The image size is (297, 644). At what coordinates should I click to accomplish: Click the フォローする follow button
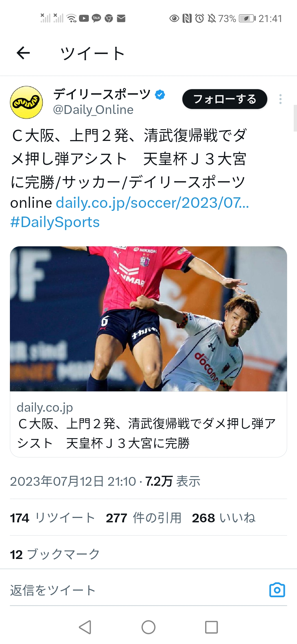(225, 99)
